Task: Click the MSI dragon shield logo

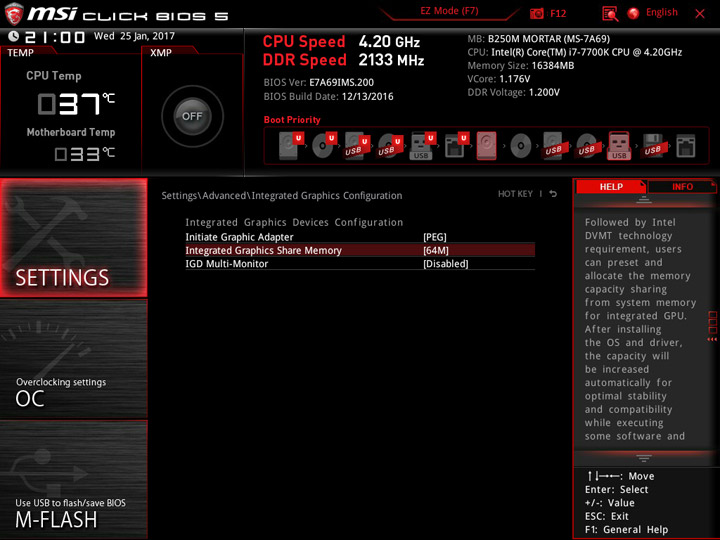Action: [14, 13]
